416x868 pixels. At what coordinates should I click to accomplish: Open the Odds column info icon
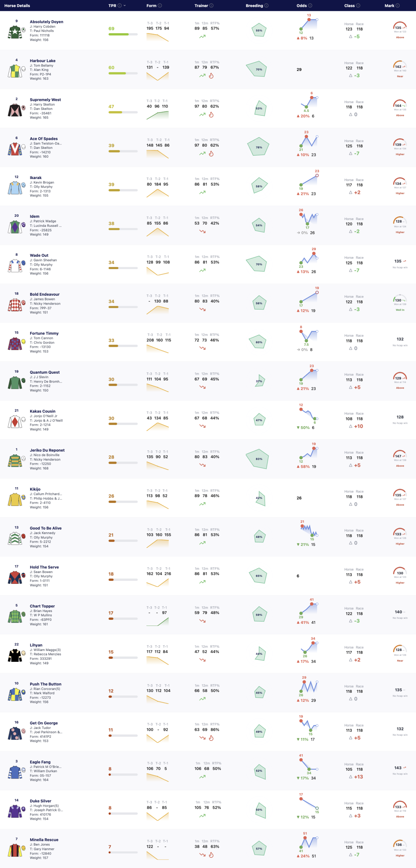310,5
